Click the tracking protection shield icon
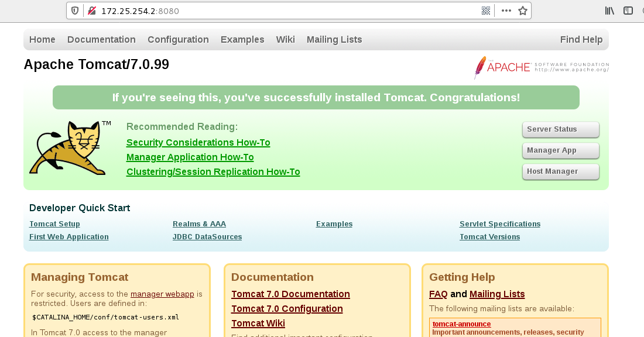 [x=75, y=11]
